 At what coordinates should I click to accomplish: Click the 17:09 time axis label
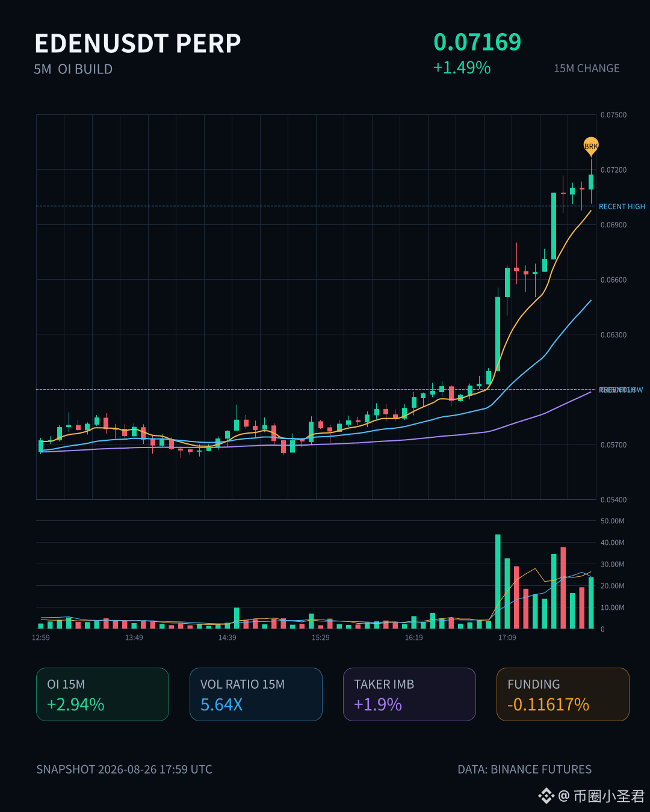[507, 638]
